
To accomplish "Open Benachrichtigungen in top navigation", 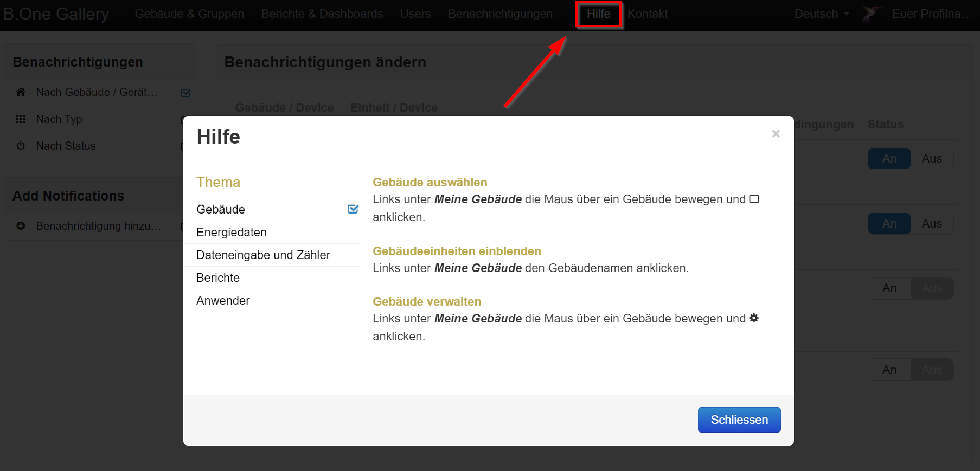I will point(500,14).
